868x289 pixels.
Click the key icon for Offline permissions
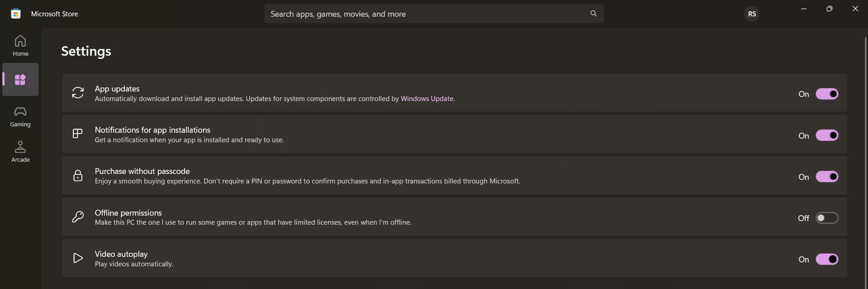point(78,217)
